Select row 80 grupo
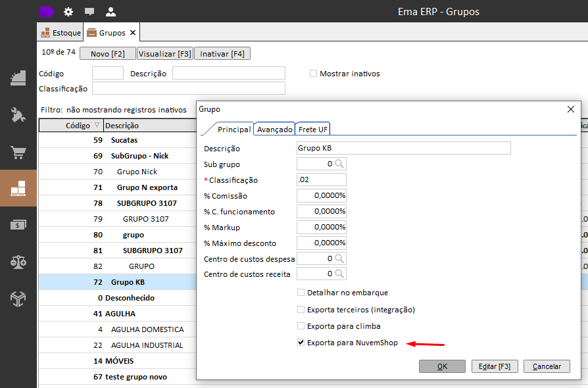The image size is (588, 388). (118, 235)
